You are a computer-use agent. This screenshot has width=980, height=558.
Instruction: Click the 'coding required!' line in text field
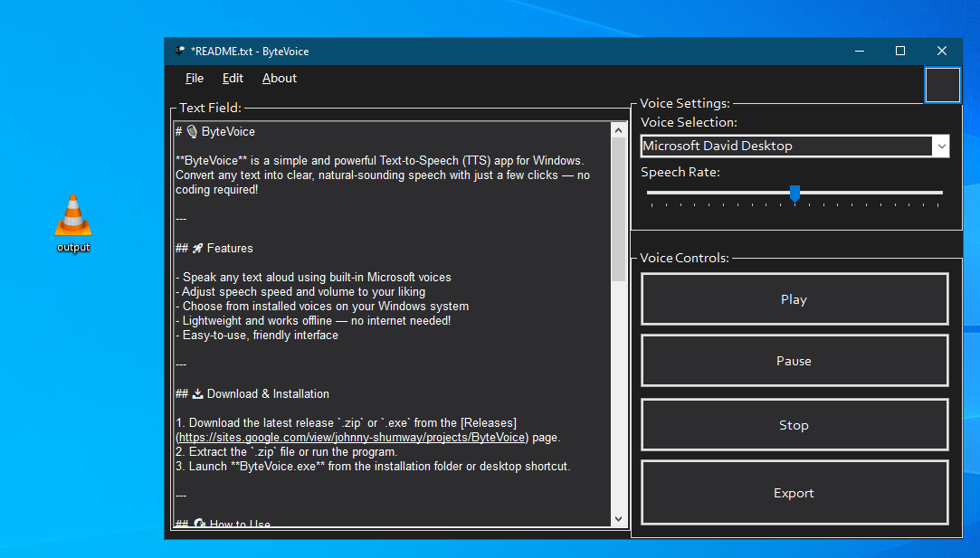217,189
